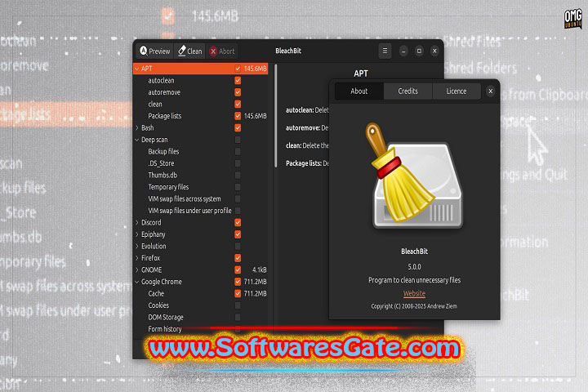Screen dimensions: 588x392
Task: Switch to the Credits tab
Action: (x=408, y=91)
